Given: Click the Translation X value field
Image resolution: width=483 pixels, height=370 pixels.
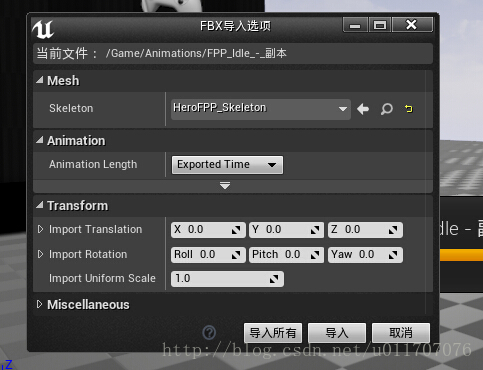Looking at the screenshot, I should pyautogui.click(x=208, y=230).
